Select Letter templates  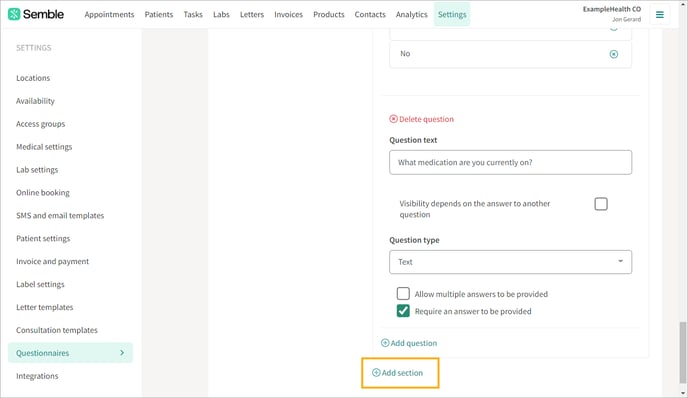44,307
